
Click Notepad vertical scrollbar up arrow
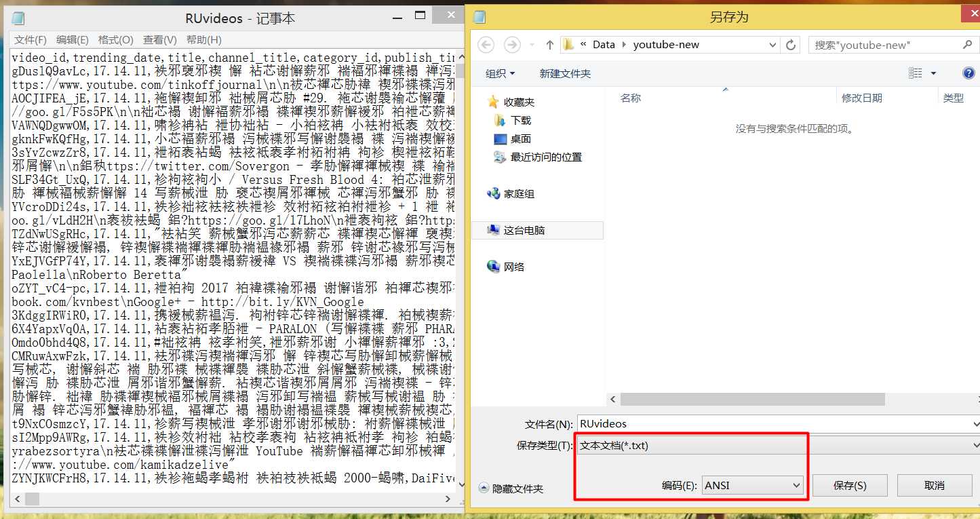(x=460, y=57)
